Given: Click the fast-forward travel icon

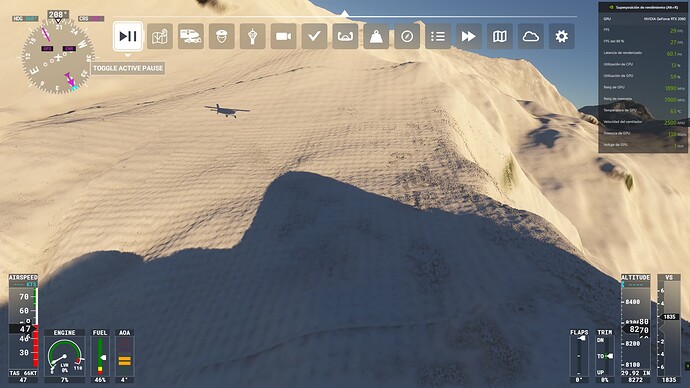Looking at the screenshot, I should point(469,36).
